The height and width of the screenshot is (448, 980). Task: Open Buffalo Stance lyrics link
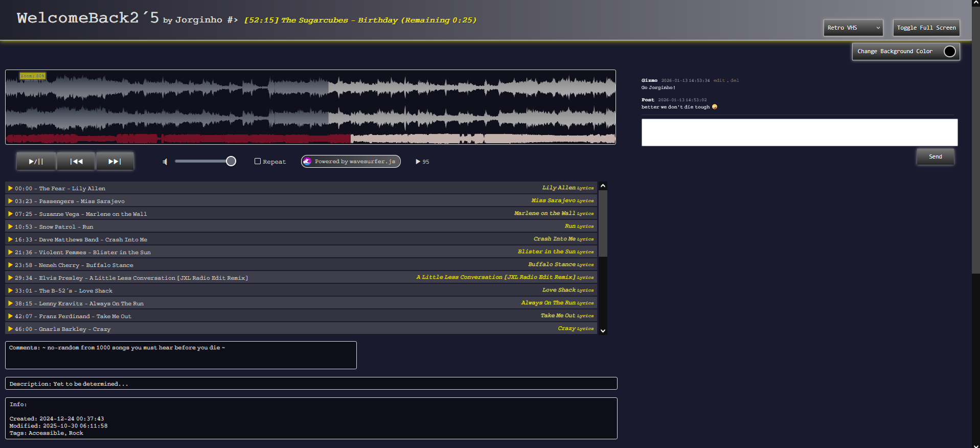pyautogui.click(x=585, y=265)
